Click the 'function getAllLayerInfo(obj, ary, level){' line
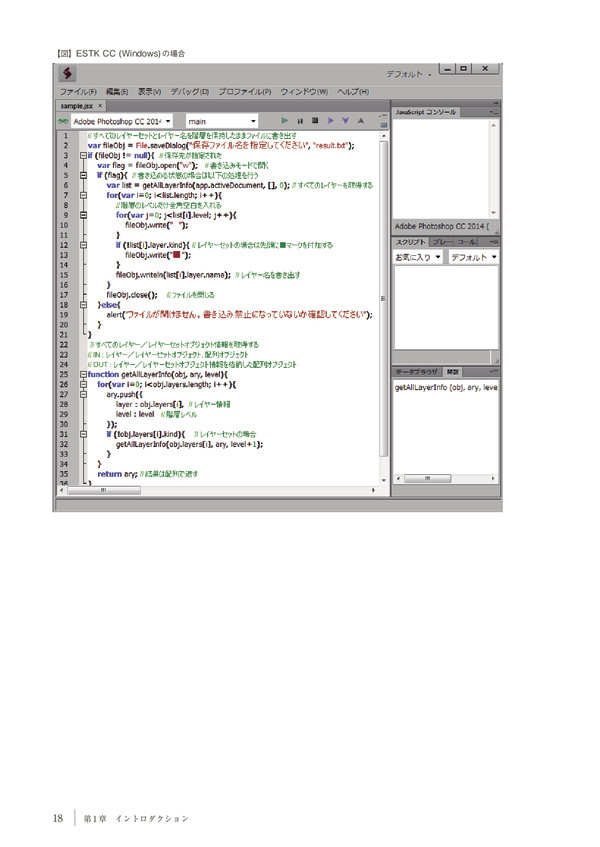Viewport: 600px width, 847px height. [x=158, y=374]
